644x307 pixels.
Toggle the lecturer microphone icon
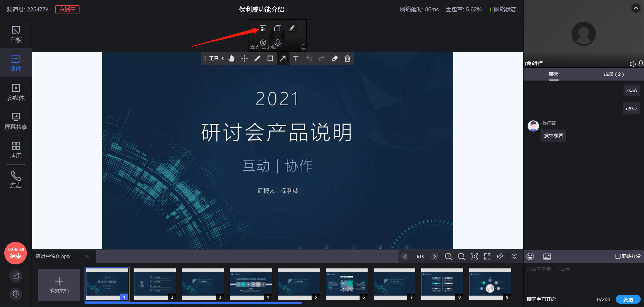click(x=641, y=63)
